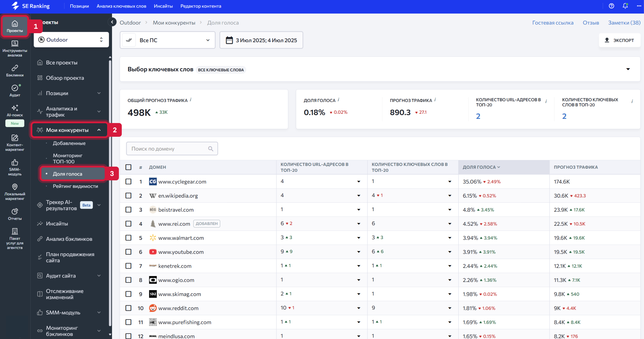Select the checkbox for www.cyclegear.com

tap(128, 181)
